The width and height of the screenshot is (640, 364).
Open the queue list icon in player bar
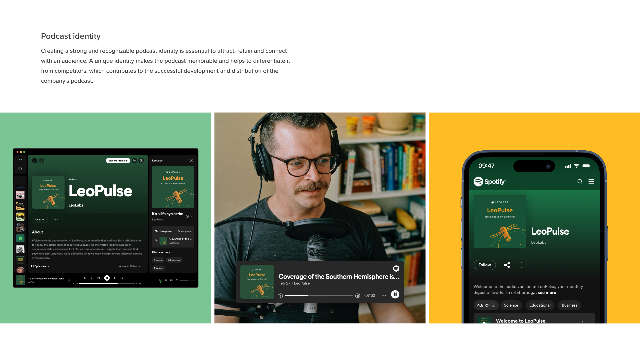[x=166, y=280]
